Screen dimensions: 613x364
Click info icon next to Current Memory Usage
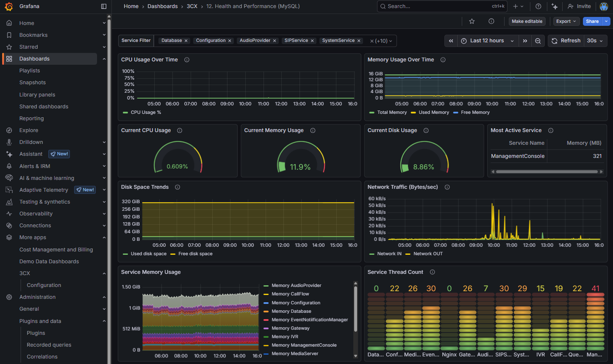(x=313, y=130)
